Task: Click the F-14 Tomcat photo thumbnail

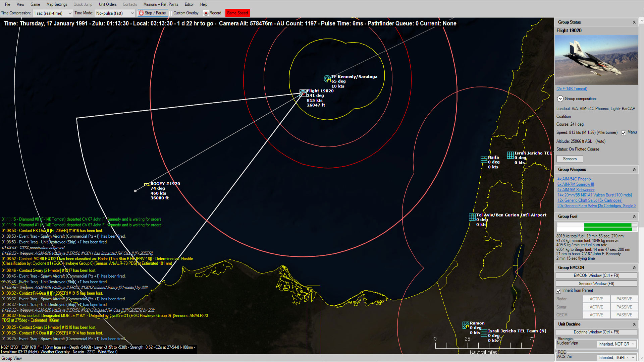Action: pyautogui.click(x=596, y=60)
